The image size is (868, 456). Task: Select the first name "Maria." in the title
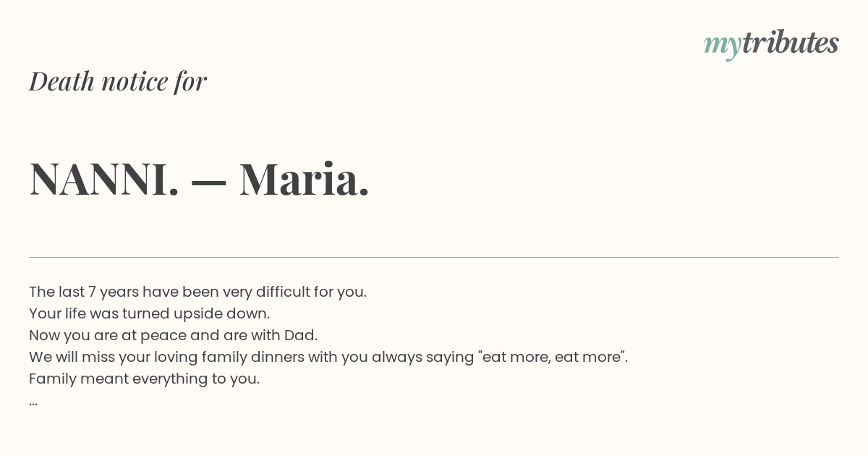pyautogui.click(x=305, y=179)
